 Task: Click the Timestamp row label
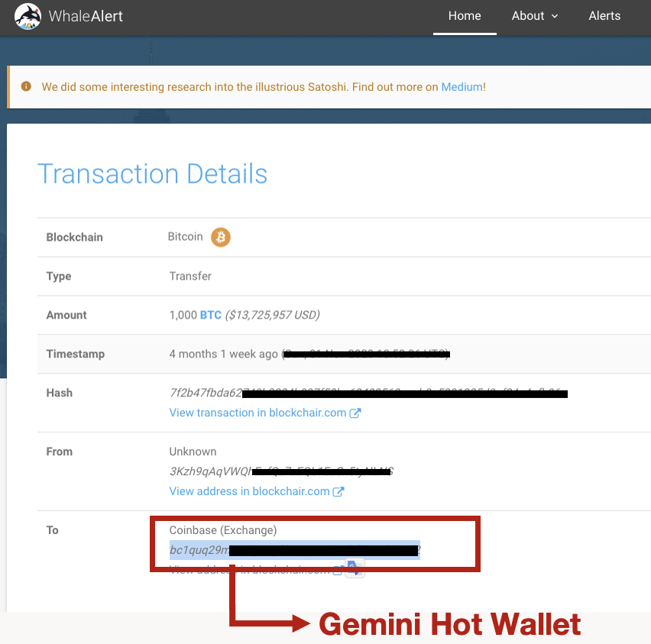[x=75, y=354]
